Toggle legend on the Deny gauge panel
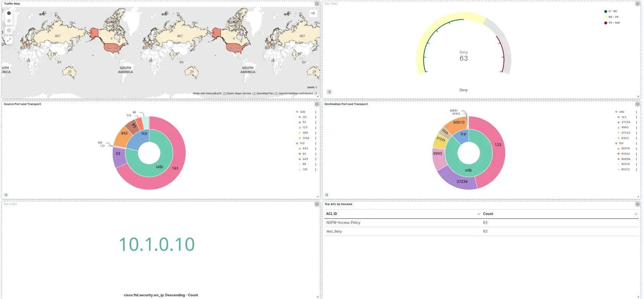This screenshot has width=644, height=299. pyautogui.click(x=329, y=92)
